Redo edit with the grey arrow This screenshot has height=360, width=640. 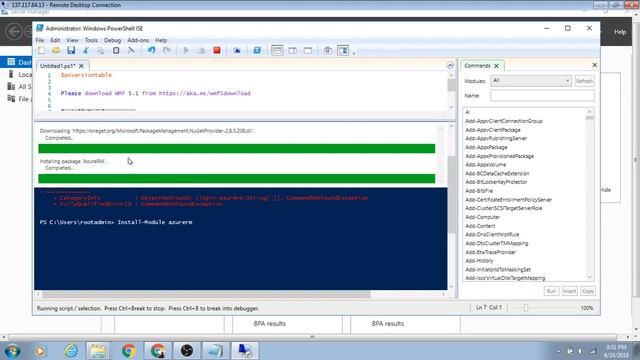[x=167, y=50]
